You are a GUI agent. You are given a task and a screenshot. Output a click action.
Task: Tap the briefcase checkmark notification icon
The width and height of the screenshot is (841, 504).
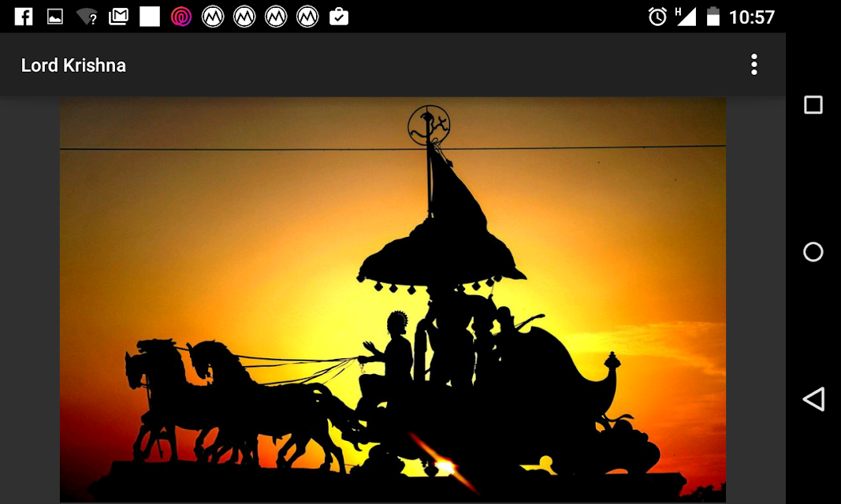point(339,17)
